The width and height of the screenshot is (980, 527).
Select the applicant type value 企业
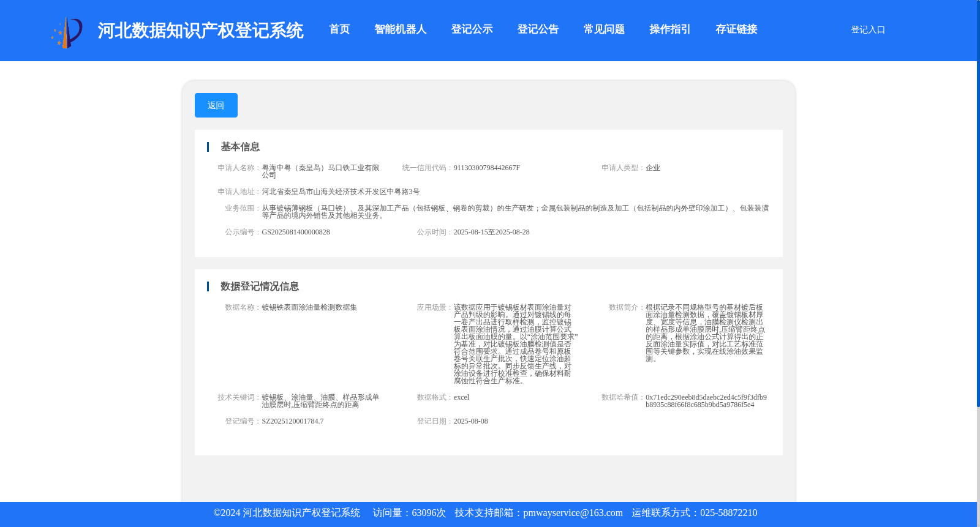tap(653, 168)
